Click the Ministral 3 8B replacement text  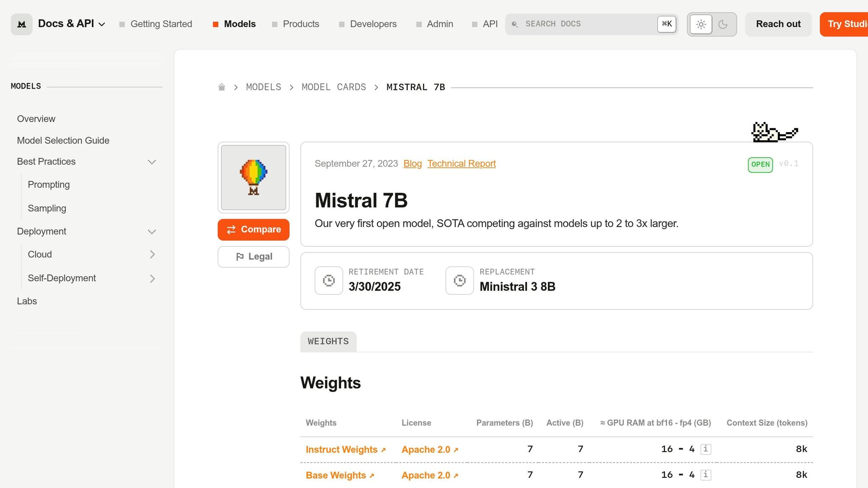[x=517, y=287]
